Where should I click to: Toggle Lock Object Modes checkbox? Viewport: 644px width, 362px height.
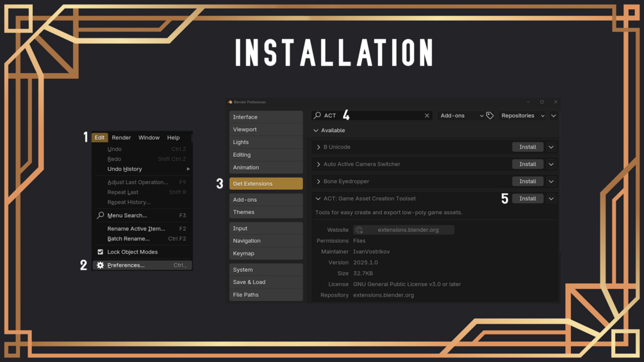click(100, 252)
